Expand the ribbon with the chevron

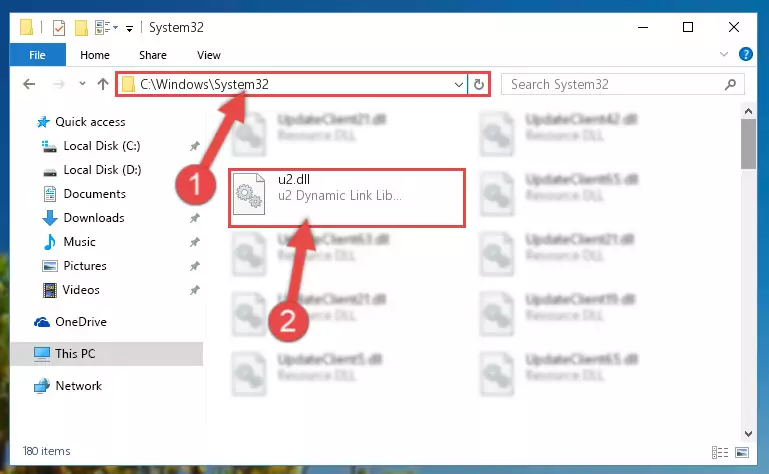[x=723, y=54]
